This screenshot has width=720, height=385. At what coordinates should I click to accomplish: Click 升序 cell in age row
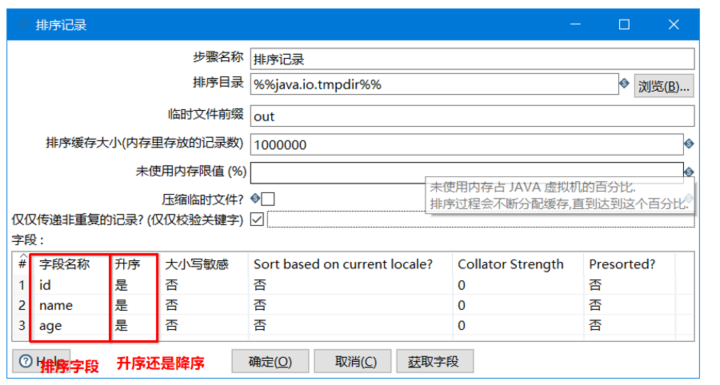pos(134,325)
